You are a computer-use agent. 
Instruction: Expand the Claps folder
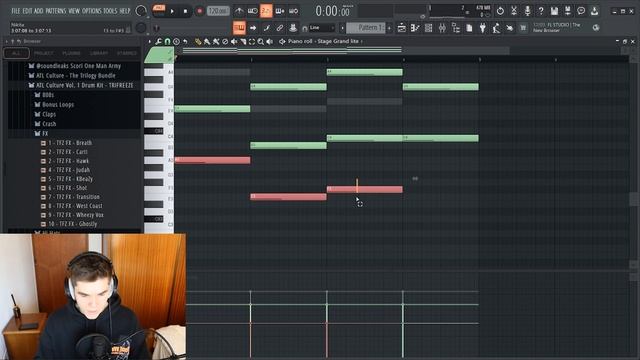49,114
